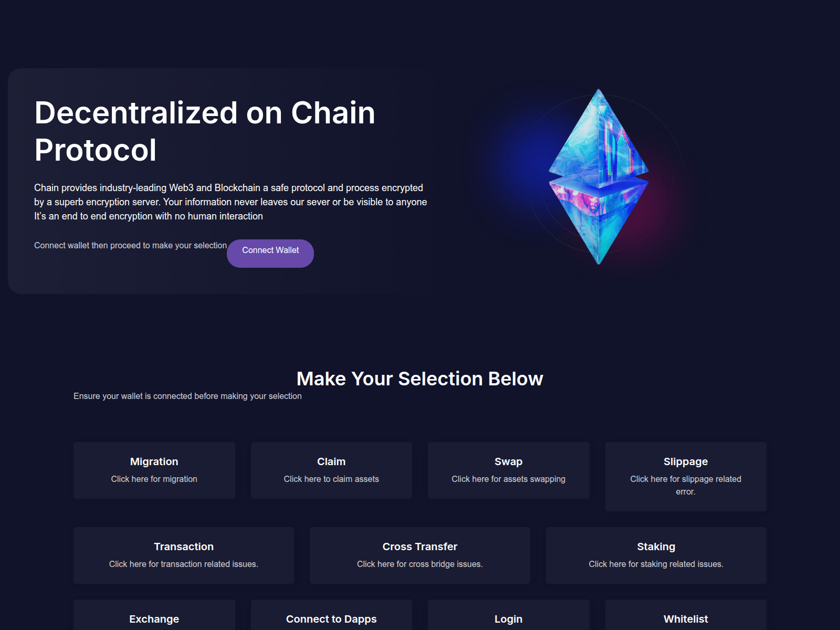Click the 'Make Your Selection Below' heading
The width and height of the screenshot is (840, 630).
419,379
